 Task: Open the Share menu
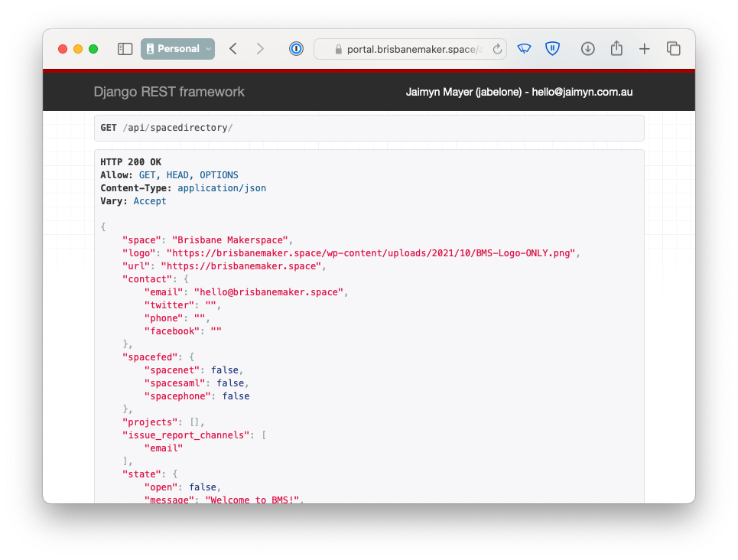(x=616, y=49)
